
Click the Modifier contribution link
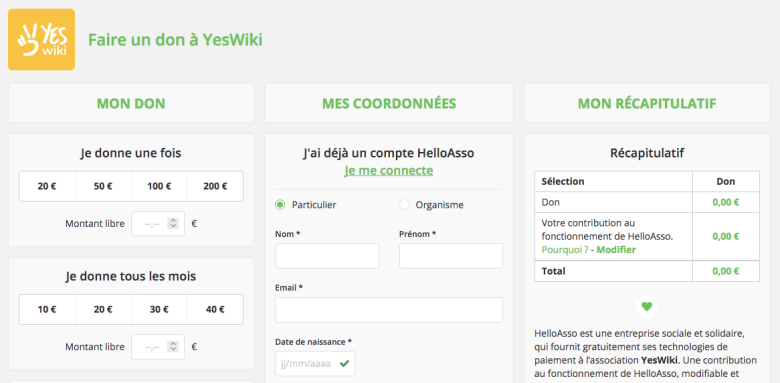pyautogui.click(x=616, y=250)
